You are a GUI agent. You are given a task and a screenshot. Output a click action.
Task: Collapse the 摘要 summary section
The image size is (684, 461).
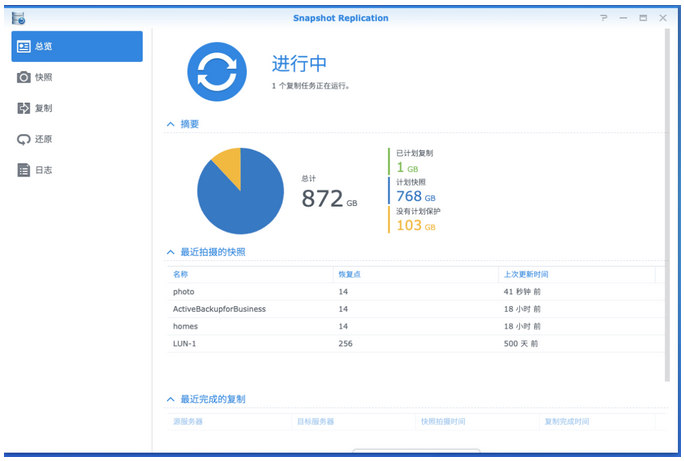[171, 124]
